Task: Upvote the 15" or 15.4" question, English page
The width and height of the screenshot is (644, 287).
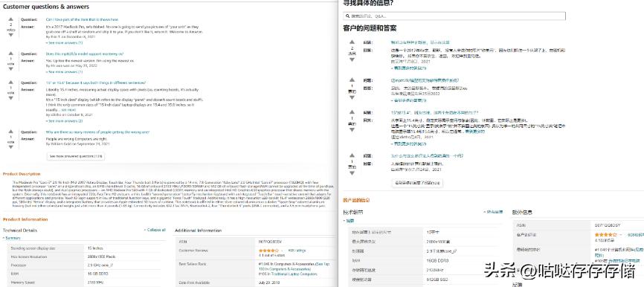Action: [x=10, y=83]
